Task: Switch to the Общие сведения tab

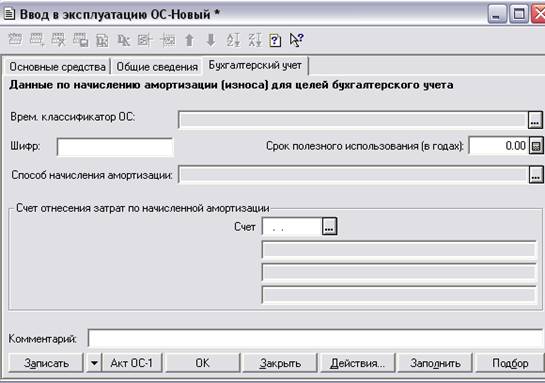Action: (x=157, y=66)
